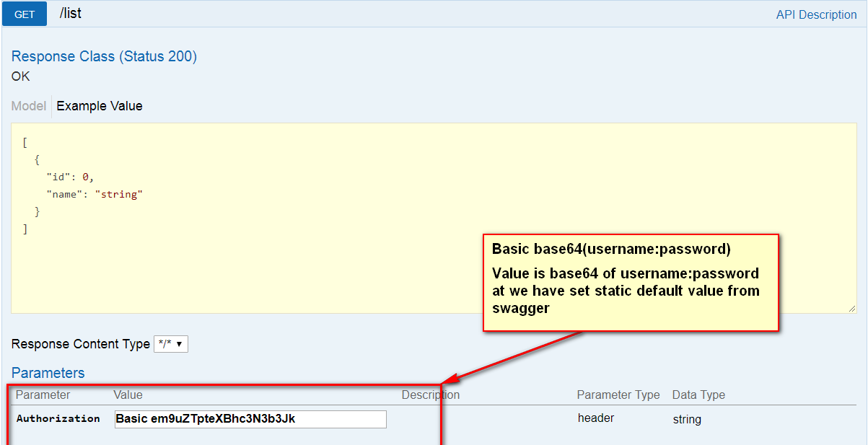Click the Value column header
The height and width of the screenshot is (445, 868).
[128, 395]
